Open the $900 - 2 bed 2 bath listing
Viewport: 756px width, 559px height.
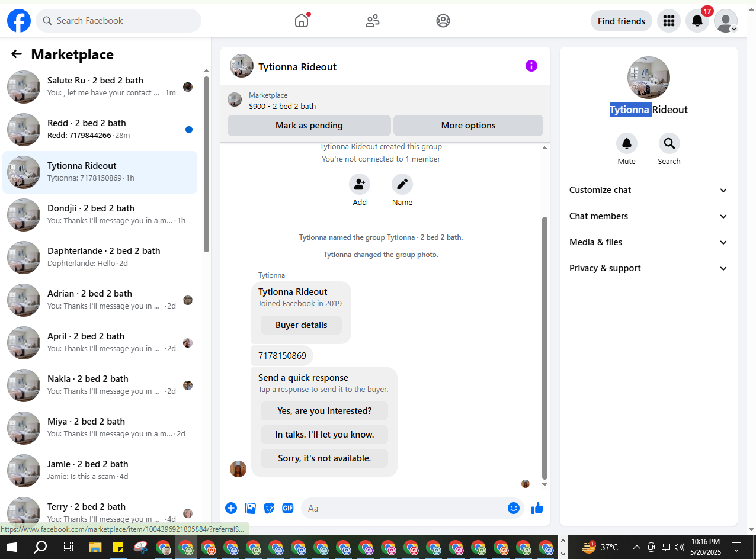(x=282, y=107)
